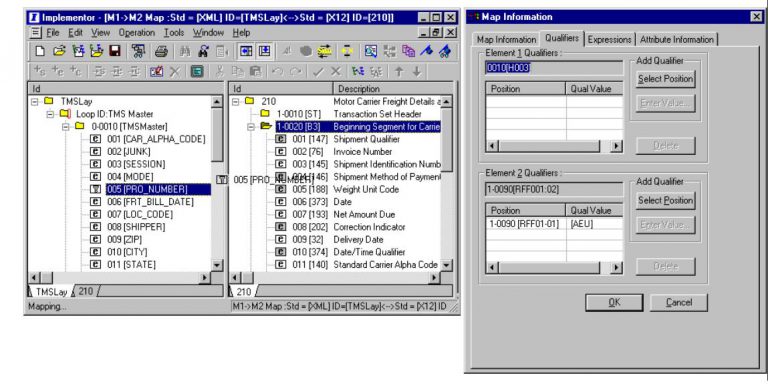768x384 pixels.
Task: Click the up arrow of the right tree's vertical scrollbar
Action: point(446,102)
